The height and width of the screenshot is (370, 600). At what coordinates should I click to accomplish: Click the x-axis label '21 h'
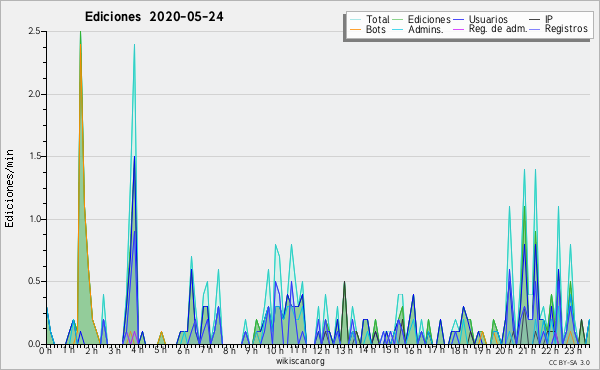tap(527, 351)
